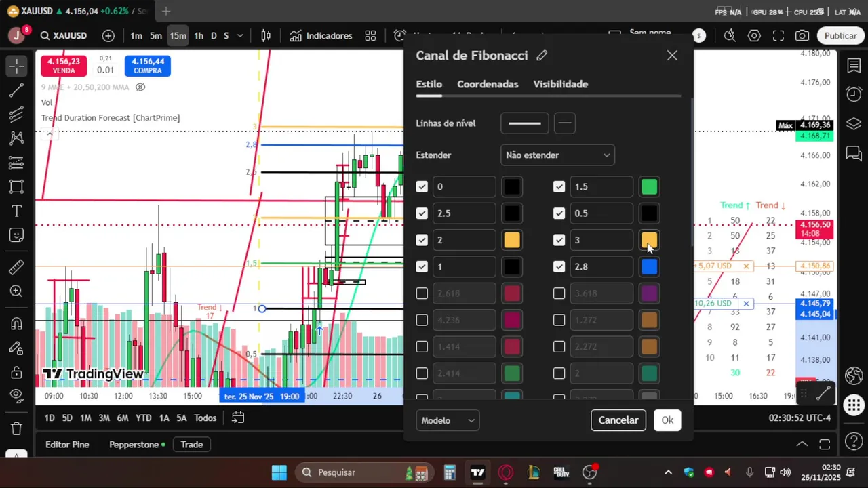Enter fullscreen mode
Screen dimensions: 868x488
[x=778, y=36]
